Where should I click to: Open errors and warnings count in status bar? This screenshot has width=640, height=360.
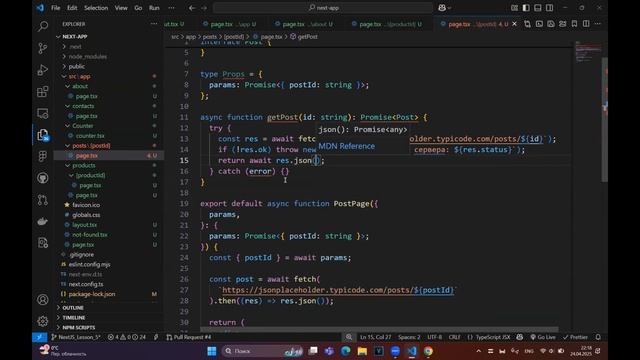click(127, 337)
